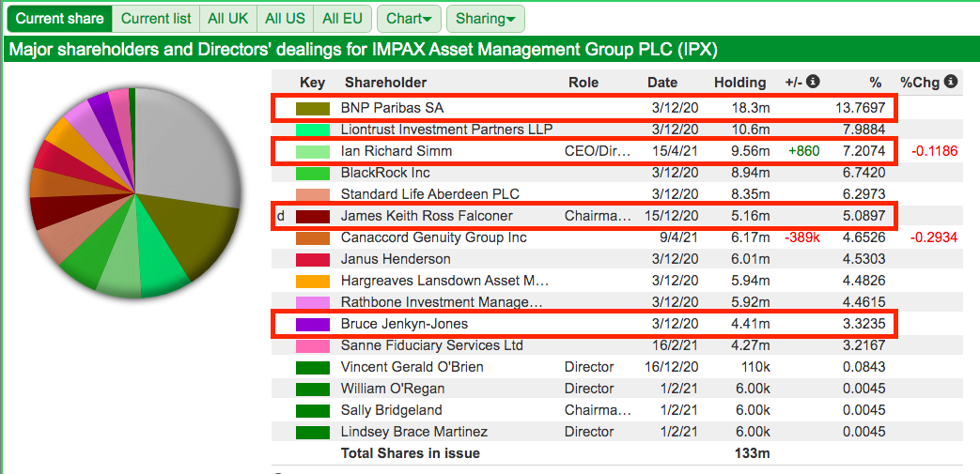This screenshot has width=980, height=474.
Task: Select James Keith Ross Falconer name
Action: point(427,216)
